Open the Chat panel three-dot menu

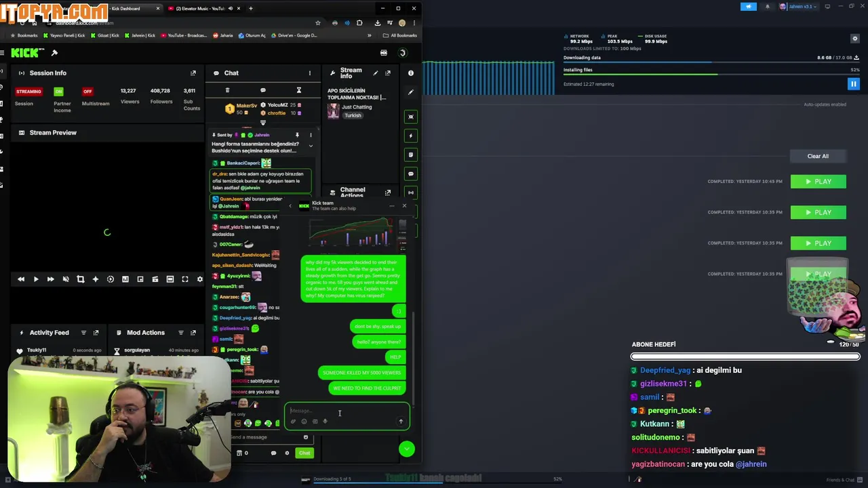(x=310, y=73)
